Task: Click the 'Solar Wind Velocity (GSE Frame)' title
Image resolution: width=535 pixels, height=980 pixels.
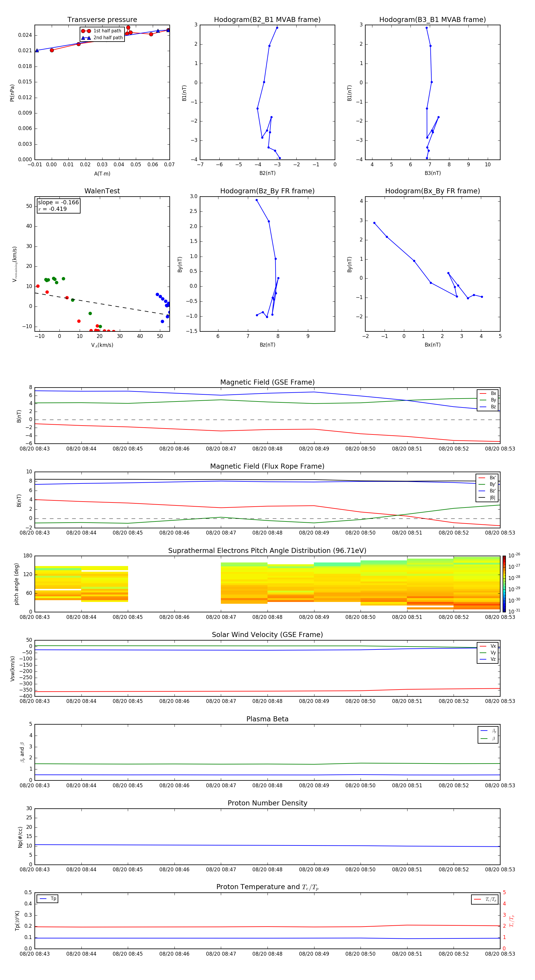Action: (x=267, y=635)
